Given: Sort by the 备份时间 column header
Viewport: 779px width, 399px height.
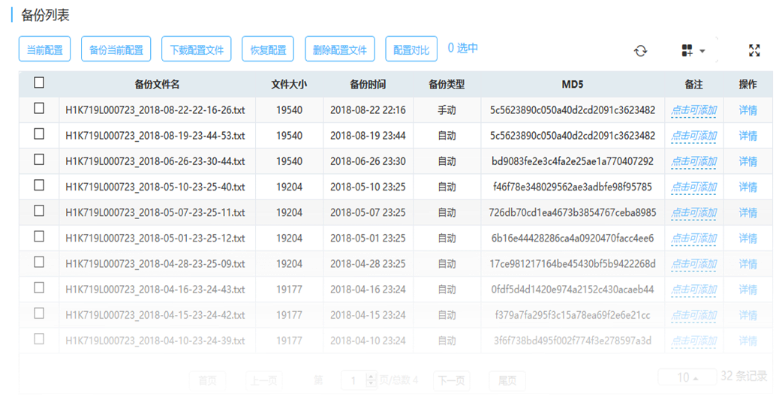Looking at the screenshot, I should (368, 84).
